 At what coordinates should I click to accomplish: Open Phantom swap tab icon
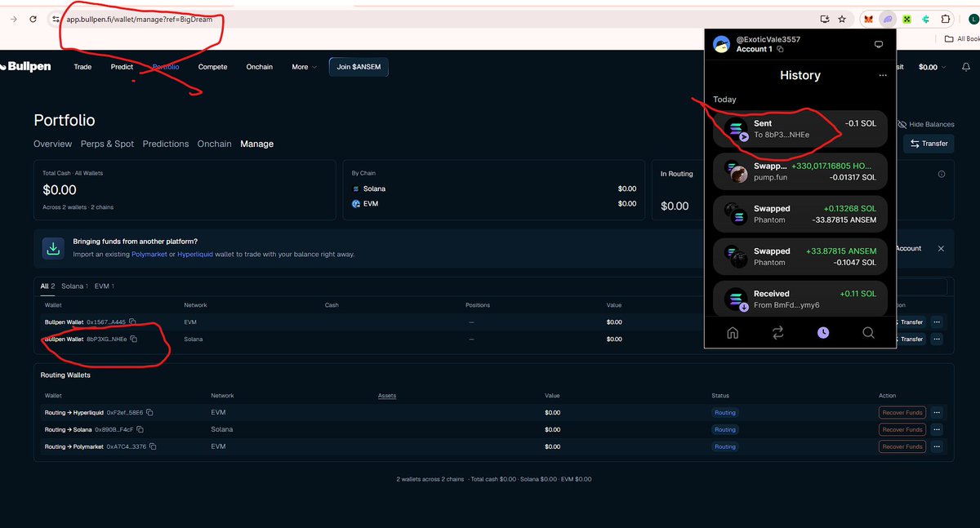777,332
